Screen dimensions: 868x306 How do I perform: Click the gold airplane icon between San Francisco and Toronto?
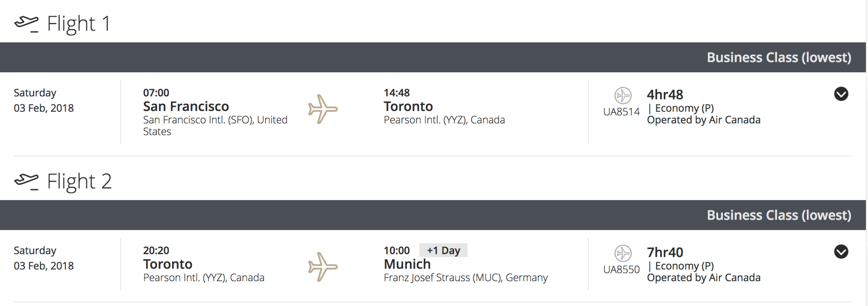pos(323,109)
